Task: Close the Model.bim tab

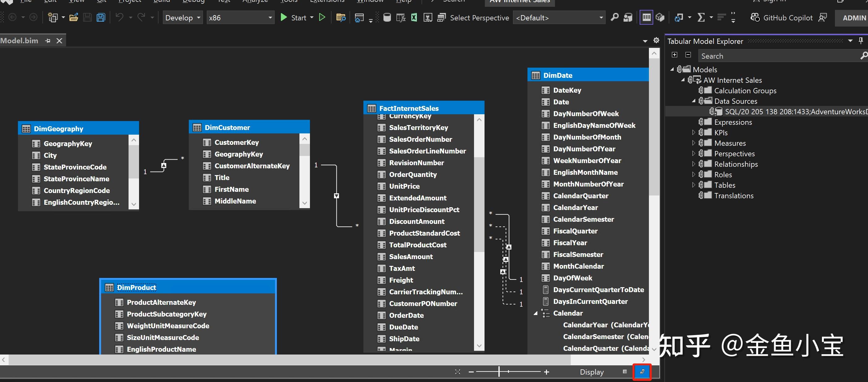Action: (59, 40)
